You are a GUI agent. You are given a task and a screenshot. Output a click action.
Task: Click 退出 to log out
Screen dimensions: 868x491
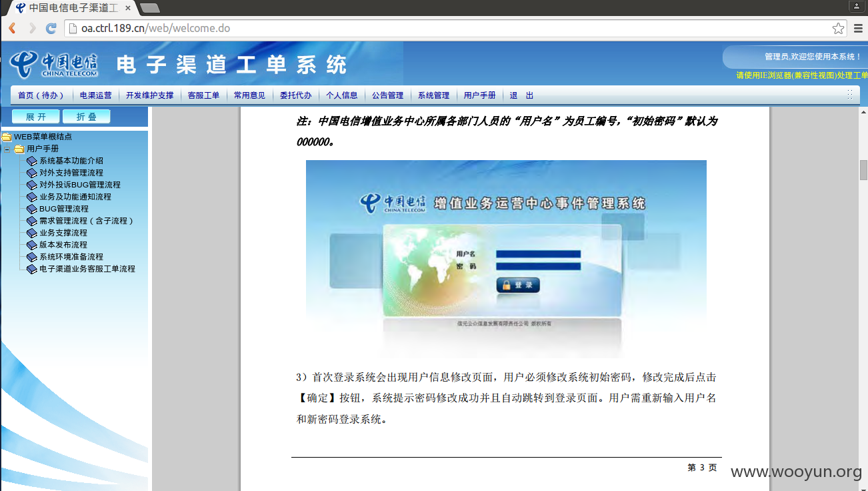click(521, 95)
